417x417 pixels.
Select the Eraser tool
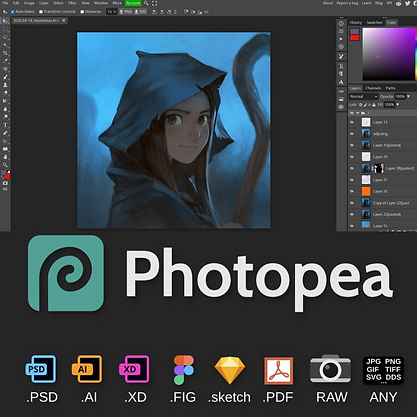[x=5, y=93]
